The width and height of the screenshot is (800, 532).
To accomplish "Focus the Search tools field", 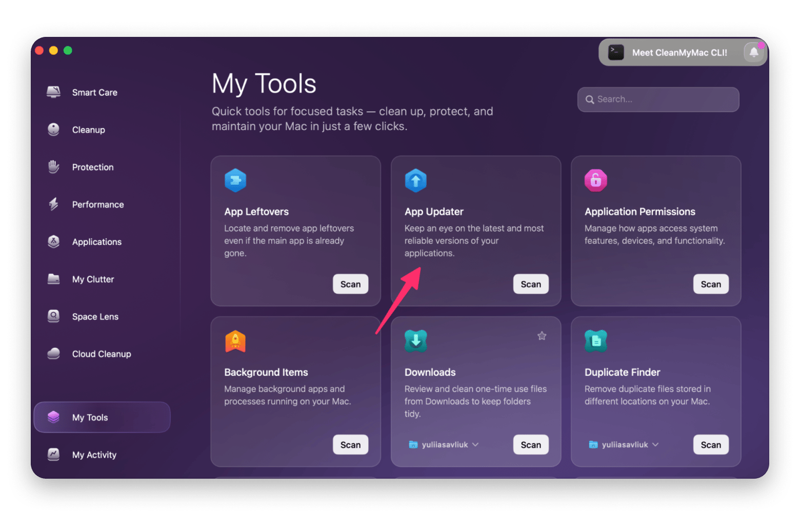I will (x=658, y=99).
